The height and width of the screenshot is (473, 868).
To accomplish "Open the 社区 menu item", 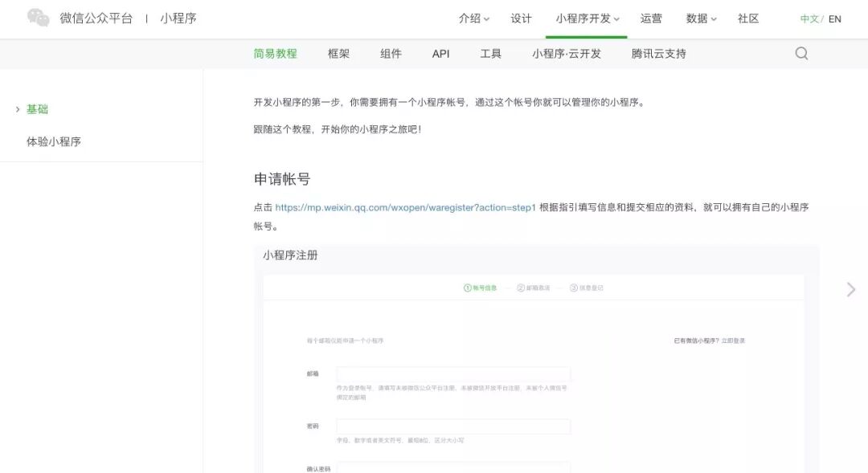I will tap(748, 18).
